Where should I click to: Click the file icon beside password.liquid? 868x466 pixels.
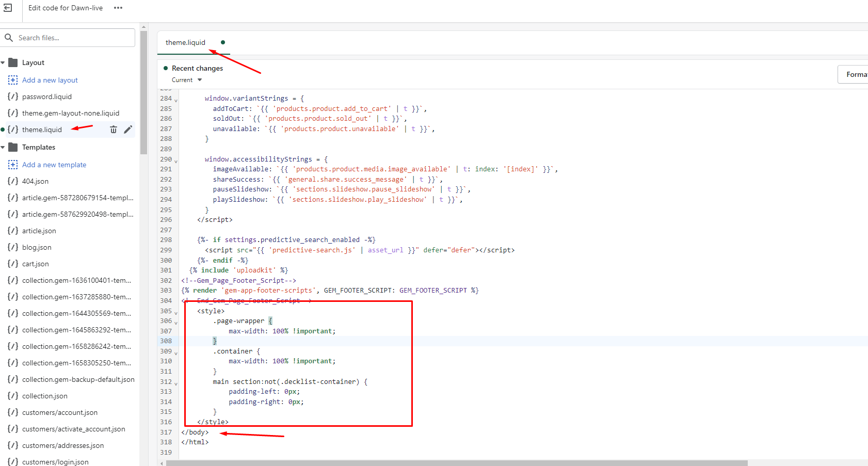coord(13,97)
